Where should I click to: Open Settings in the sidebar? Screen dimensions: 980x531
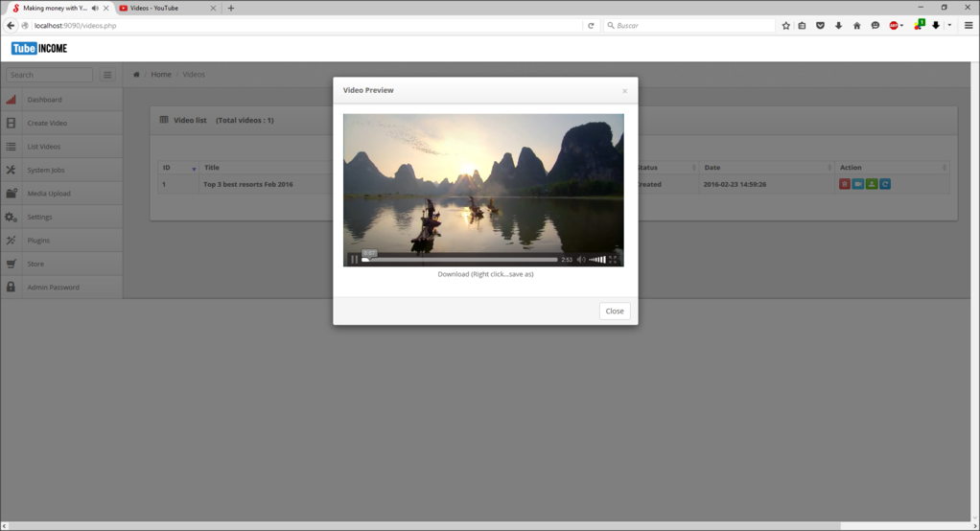pos(61,217)
